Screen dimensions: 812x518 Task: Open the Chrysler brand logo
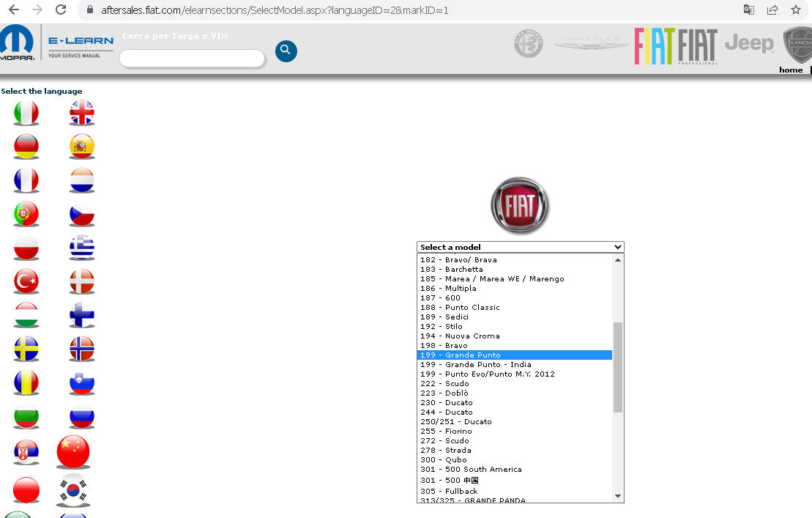pos(591,42)
